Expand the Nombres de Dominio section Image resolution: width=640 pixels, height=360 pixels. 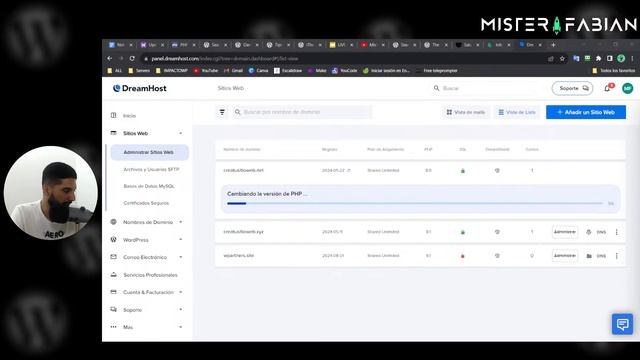click(180, 222)
